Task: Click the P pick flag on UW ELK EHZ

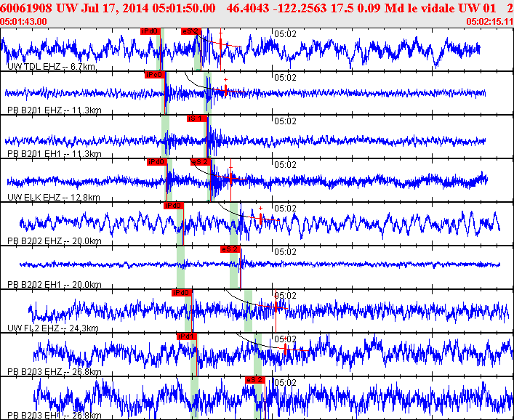Action: pos(156,162)
